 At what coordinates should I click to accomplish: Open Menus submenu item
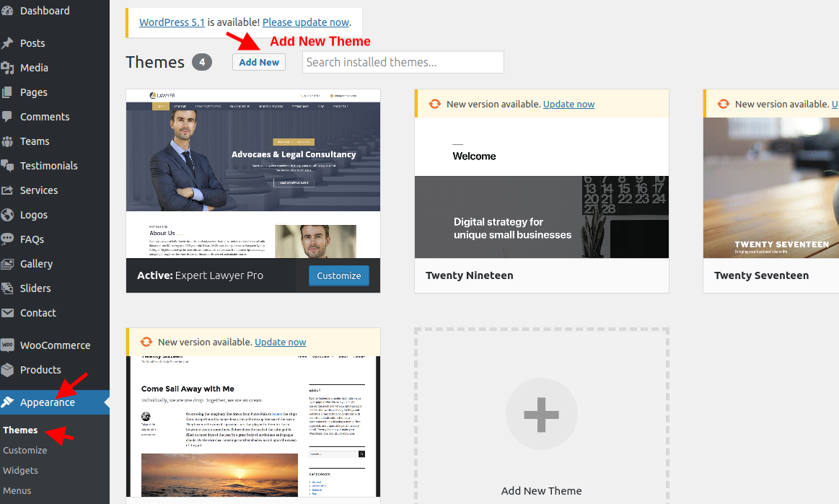(17, 490)
